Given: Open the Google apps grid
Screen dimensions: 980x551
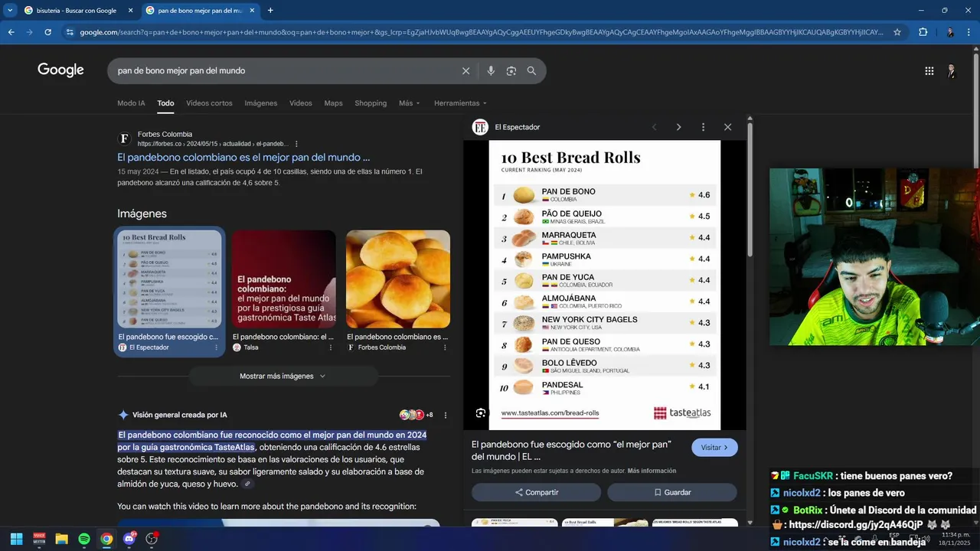Looking at the screenshot, I should 929,70.
